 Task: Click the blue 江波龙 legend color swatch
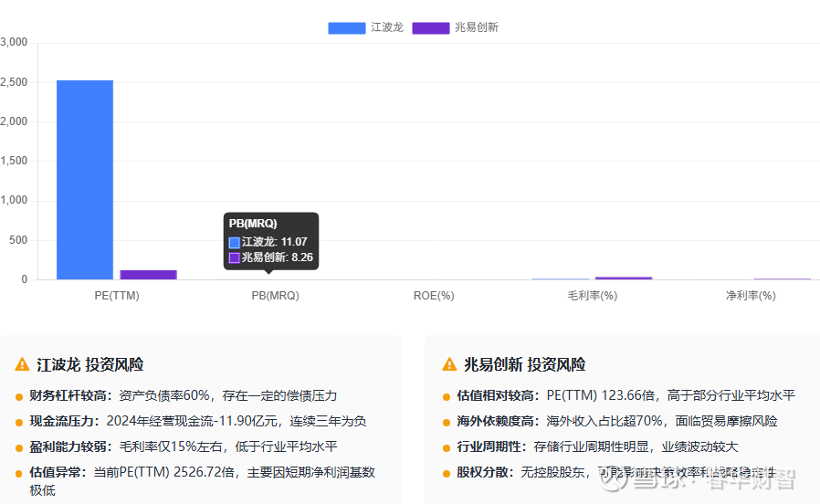(x=346, y=27)
